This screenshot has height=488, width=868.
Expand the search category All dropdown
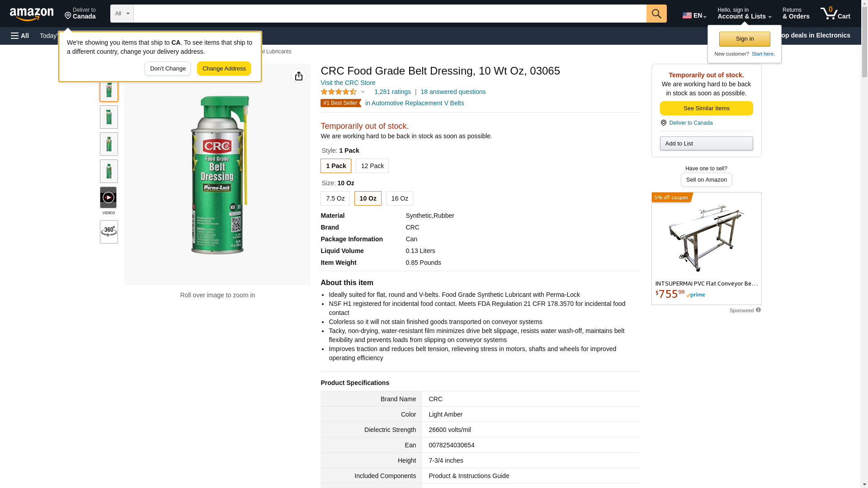click(122, 14)
